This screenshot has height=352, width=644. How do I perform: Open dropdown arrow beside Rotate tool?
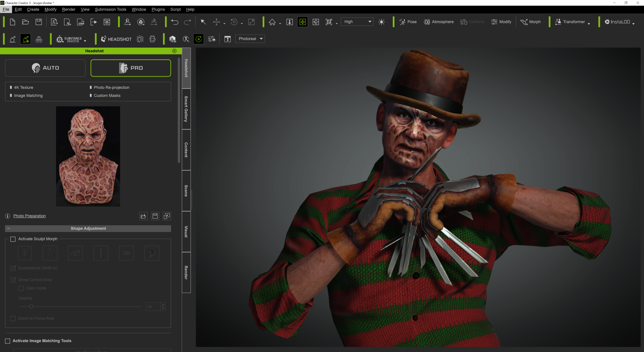click(241, 23)
